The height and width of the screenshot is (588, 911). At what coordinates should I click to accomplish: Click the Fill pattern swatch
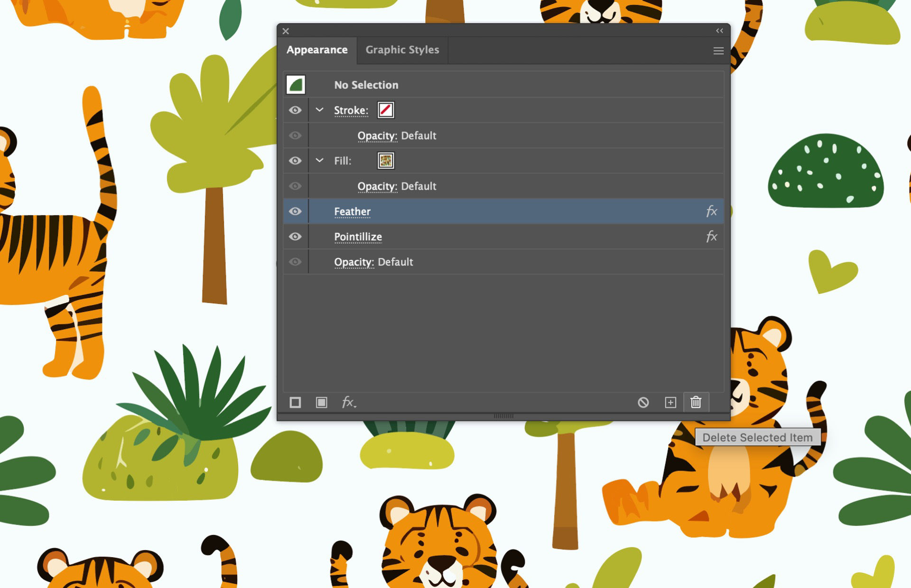pyautogui.click(x=385, y=161)
